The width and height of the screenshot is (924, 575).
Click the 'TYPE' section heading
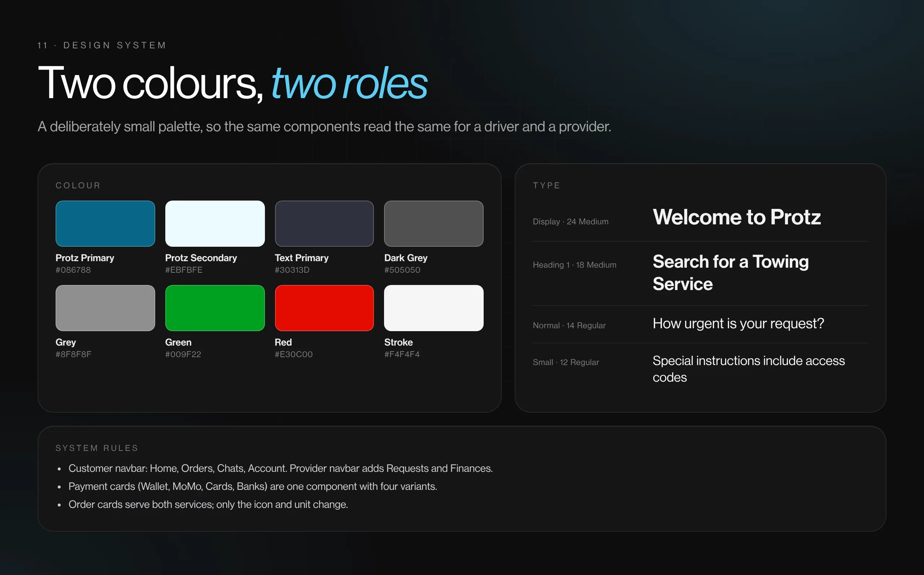coord(546,185)
